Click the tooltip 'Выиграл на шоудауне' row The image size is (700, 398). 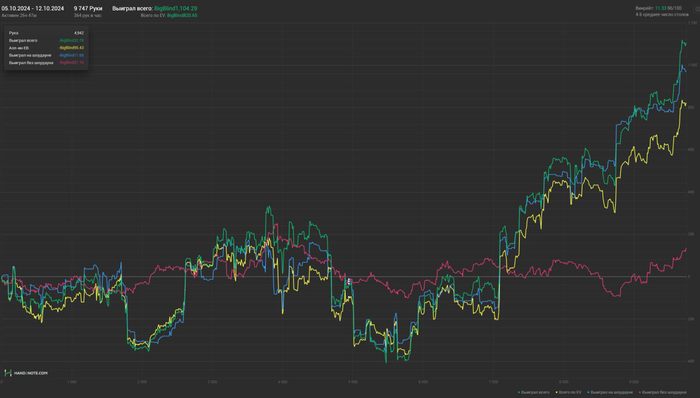click(46, 55)
